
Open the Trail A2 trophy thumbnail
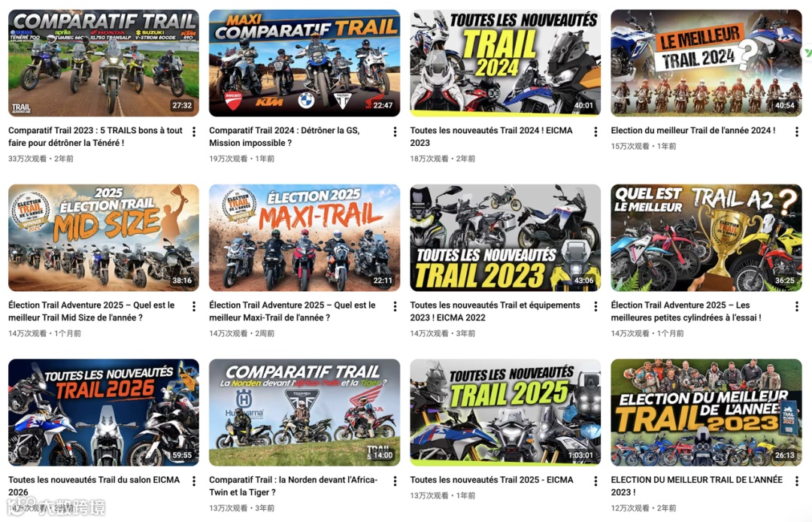coord(706,238)
